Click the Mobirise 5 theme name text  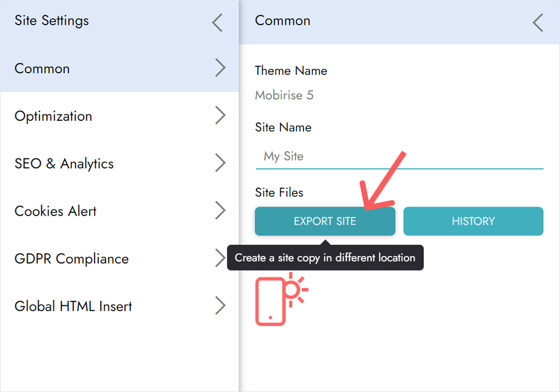point(284,96)
